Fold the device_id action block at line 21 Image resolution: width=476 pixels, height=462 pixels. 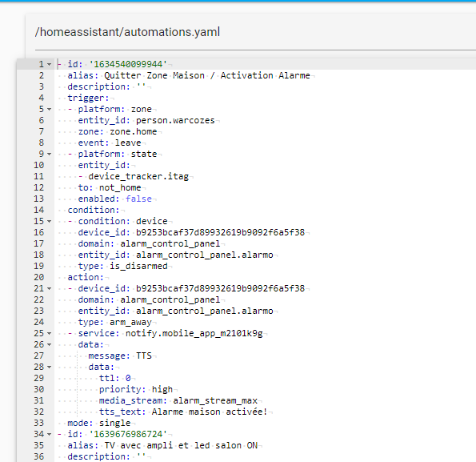pos(49,288)
